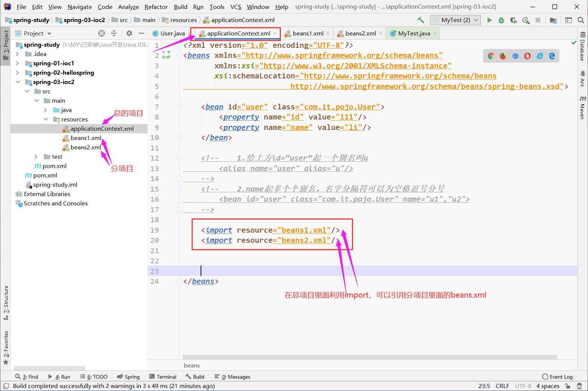The height and width of the screenshot is (391, 588).
Task: Run MyTest with the green play icon
Action: pyautogui.click(x=489, y=20)
